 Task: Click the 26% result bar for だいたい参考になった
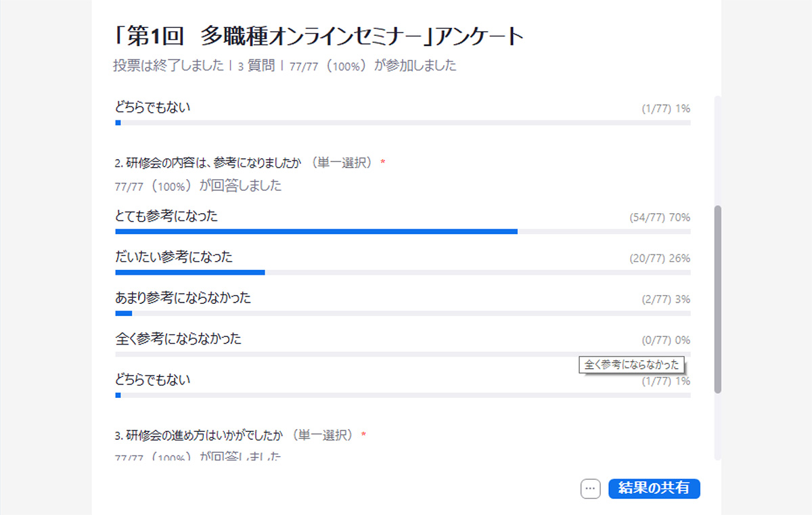189,272
